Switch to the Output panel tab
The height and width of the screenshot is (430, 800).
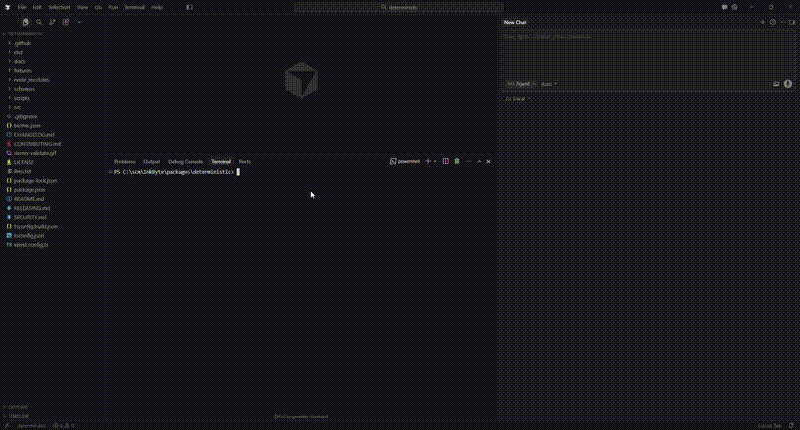(152, 162)
